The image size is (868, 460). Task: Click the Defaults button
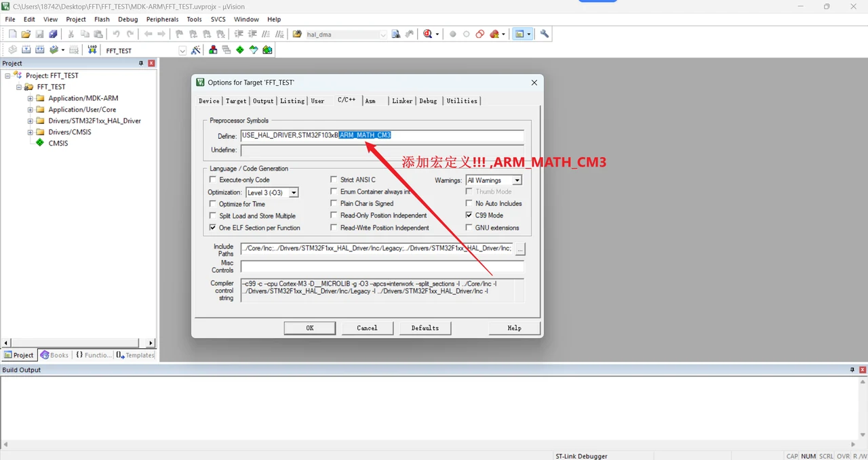[425, 328]
